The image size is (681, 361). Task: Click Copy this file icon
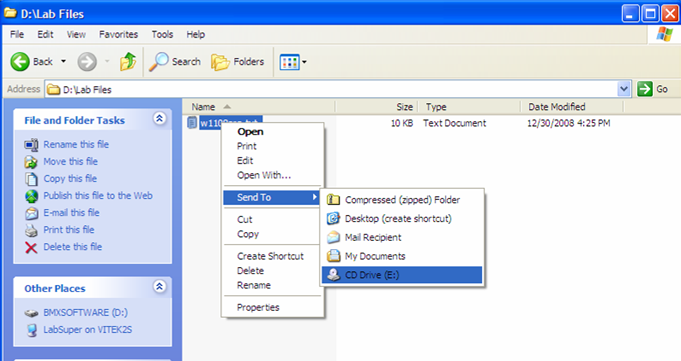coord(31,179)
